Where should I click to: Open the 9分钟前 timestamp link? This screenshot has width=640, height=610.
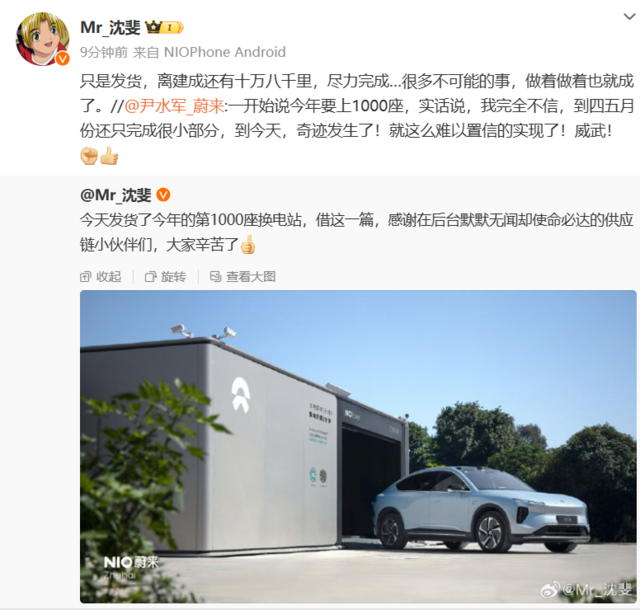point(104,52)
